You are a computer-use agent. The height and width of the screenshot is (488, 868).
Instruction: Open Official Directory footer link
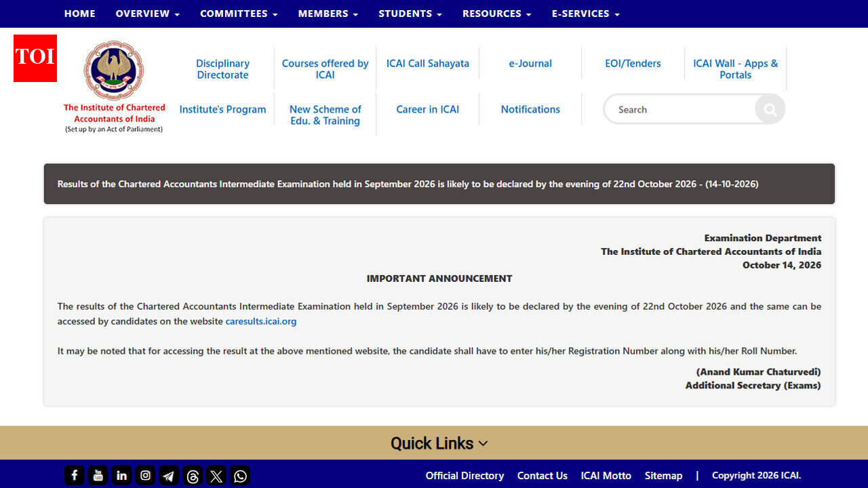(x=465, y=476)
